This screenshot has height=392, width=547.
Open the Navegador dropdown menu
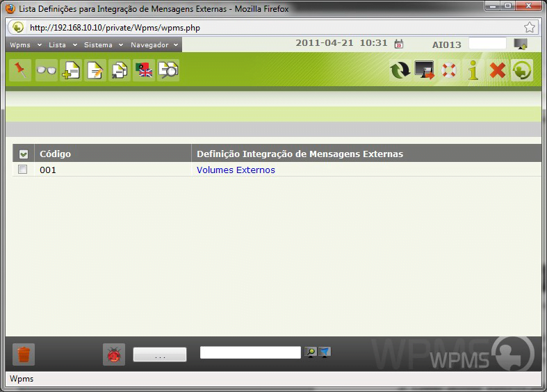click(x=154, y=44)
